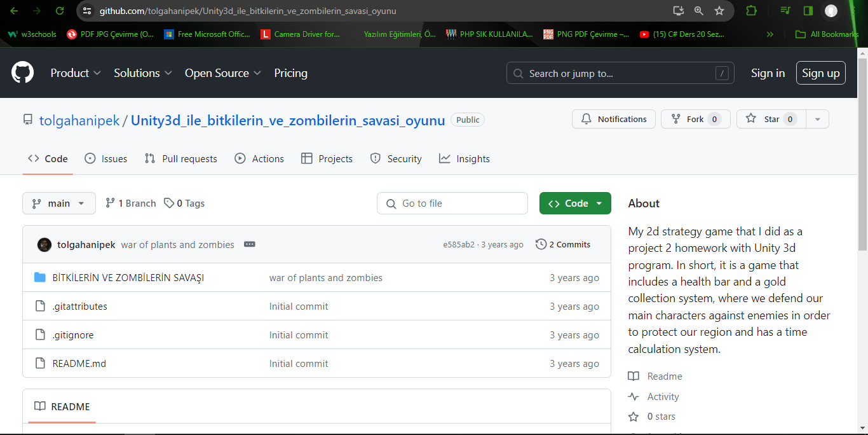Switch to the Issues tab
Viewport: 868px width, 435px height.
tap(106, 159)
